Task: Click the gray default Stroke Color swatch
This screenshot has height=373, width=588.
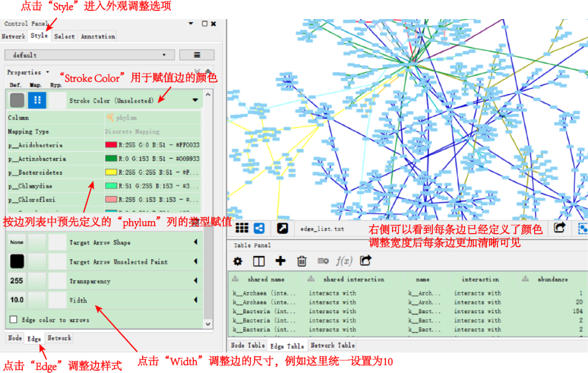Action: pos(17,101)
